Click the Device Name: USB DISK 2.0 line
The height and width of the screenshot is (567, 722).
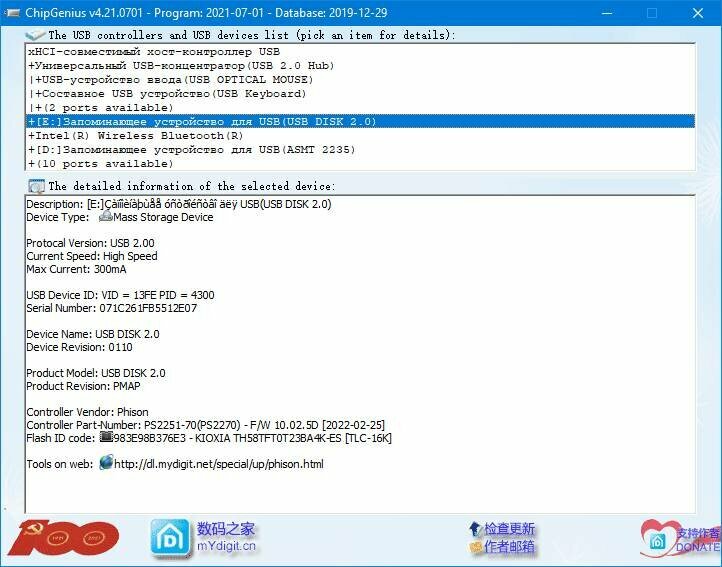pos(93,334)
